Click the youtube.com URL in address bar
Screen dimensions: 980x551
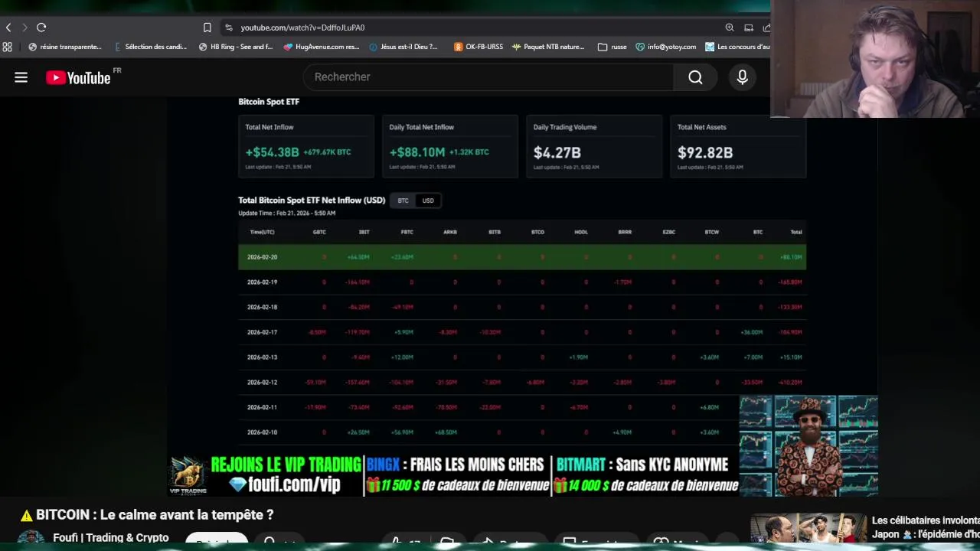click(x=302, y=28)
